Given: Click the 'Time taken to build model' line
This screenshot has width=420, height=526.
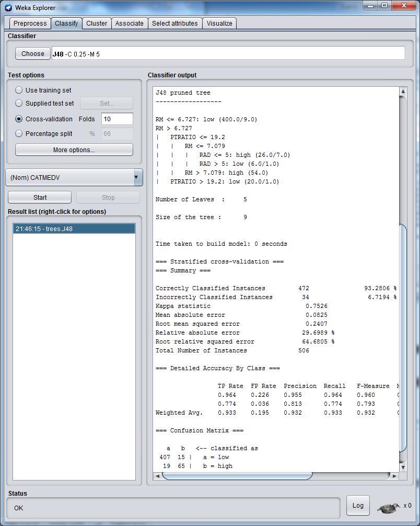Looking at the screenshot, I should click(x=221, y=244).
